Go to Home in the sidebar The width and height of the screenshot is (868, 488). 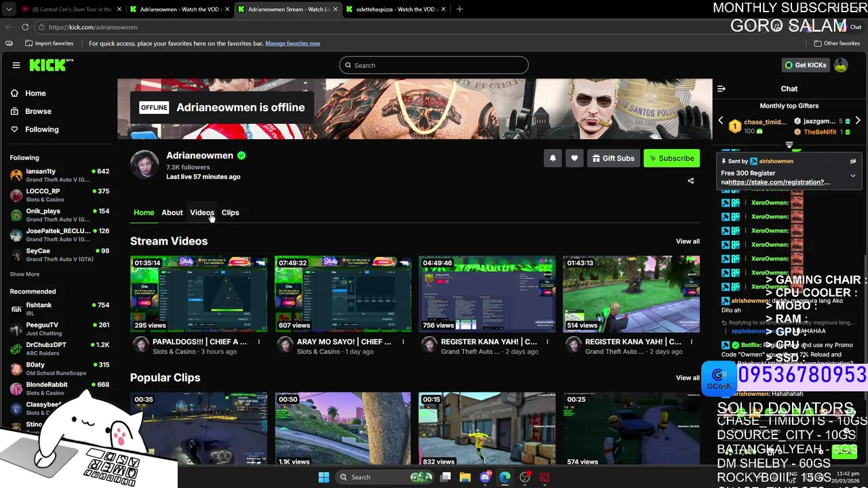35,93
